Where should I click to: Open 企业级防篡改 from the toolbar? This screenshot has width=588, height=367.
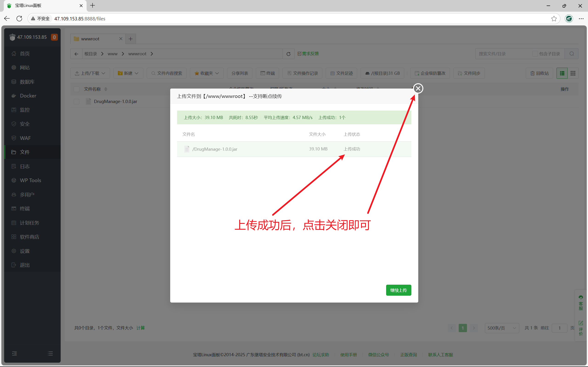pyautogui.click(x=430, y=73)
